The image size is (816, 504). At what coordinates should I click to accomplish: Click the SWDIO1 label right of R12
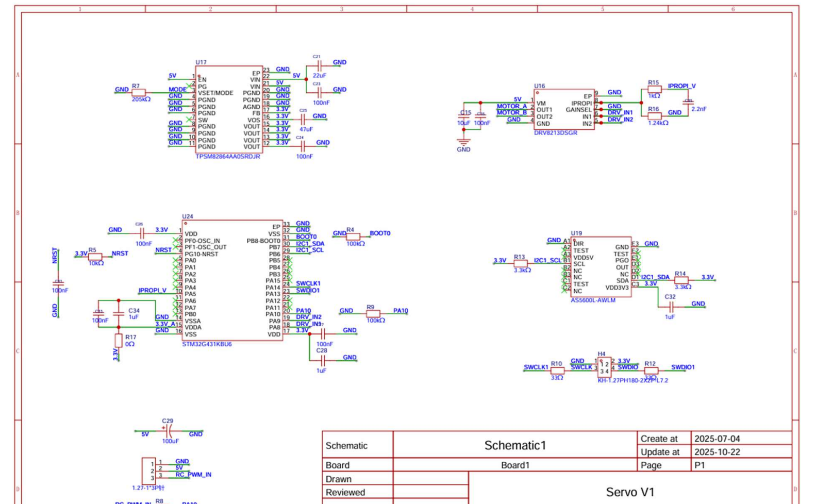coord(682,367)
